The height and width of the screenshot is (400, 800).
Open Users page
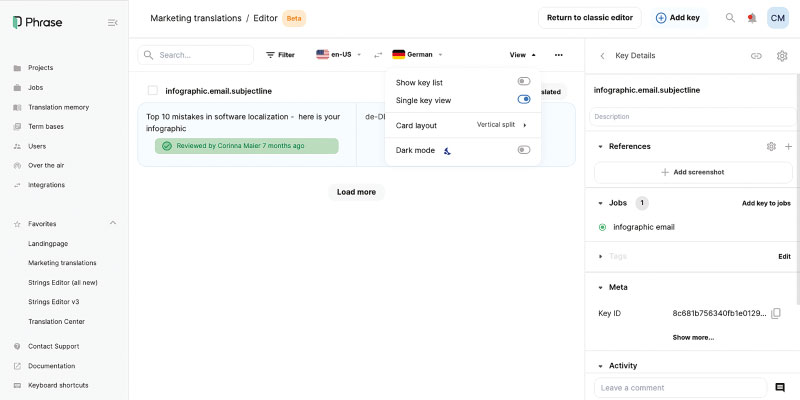click(x=37, y=146)
